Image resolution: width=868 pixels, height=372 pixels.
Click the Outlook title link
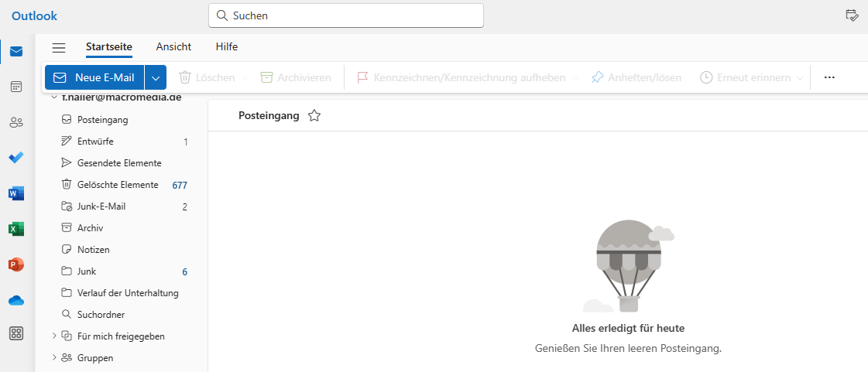click(x=34, y=16)
